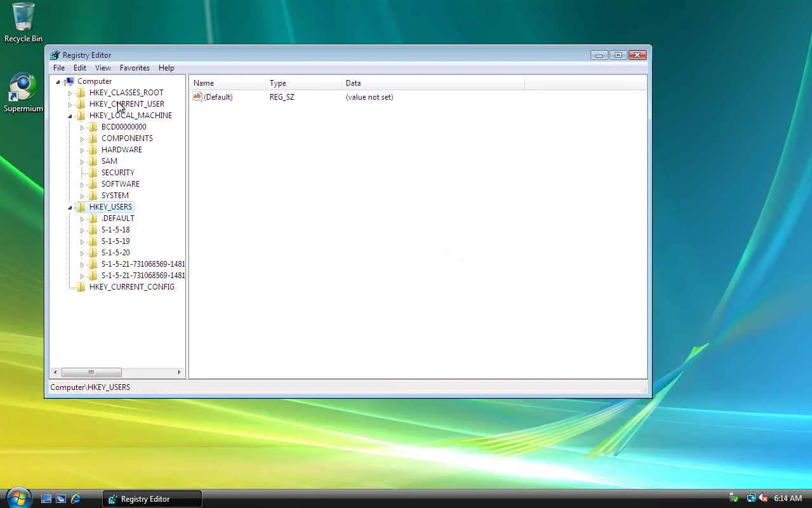Click the muted volume tray icon
Screen dimensions: 812x508
click(x=763, y=498)
